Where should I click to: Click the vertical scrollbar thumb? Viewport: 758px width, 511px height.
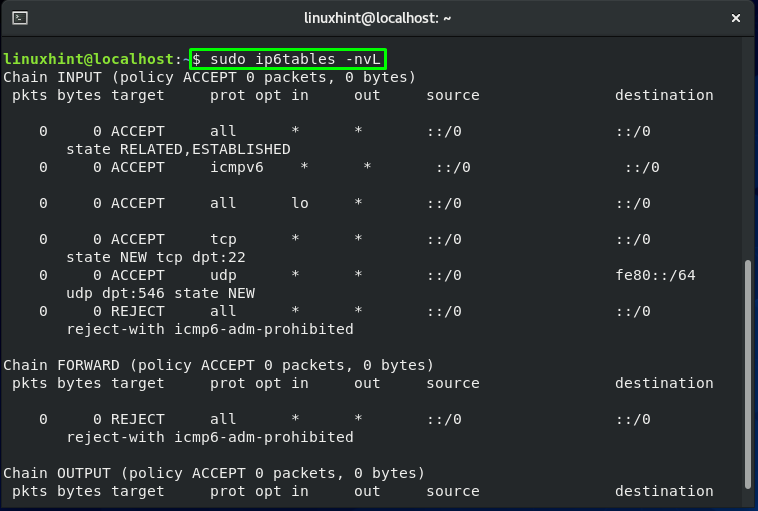pos(748,374)
